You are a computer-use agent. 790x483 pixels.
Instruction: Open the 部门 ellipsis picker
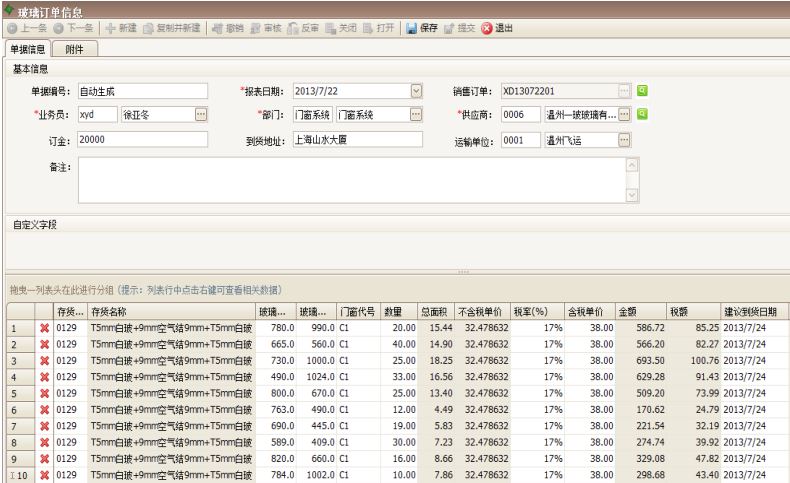tap(416, 115)
